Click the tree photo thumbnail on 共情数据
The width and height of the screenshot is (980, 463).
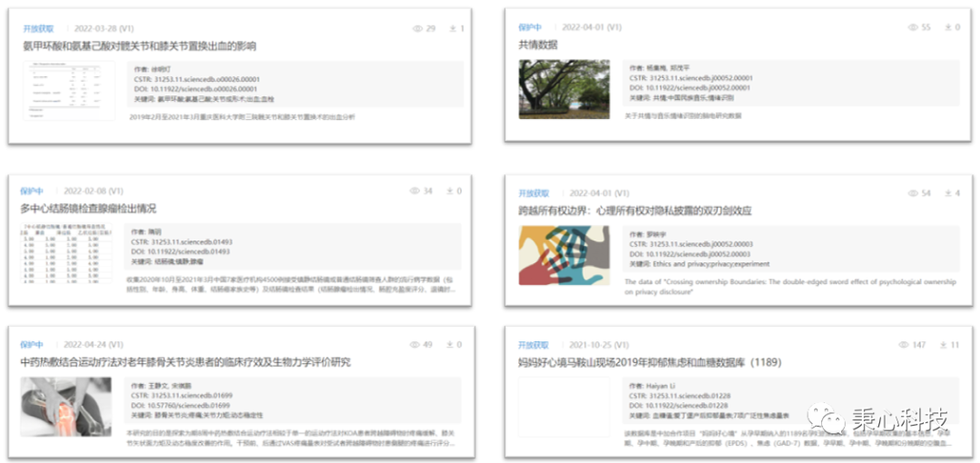(563, 89)
